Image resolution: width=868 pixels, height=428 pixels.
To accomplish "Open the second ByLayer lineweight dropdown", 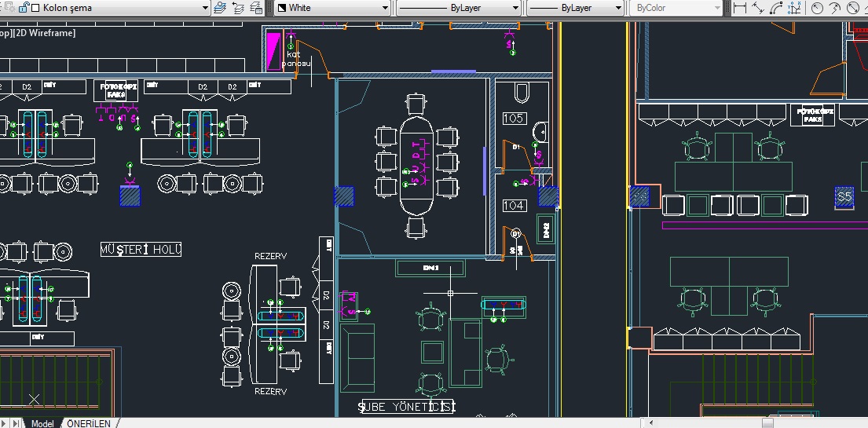I will (618, 8).
